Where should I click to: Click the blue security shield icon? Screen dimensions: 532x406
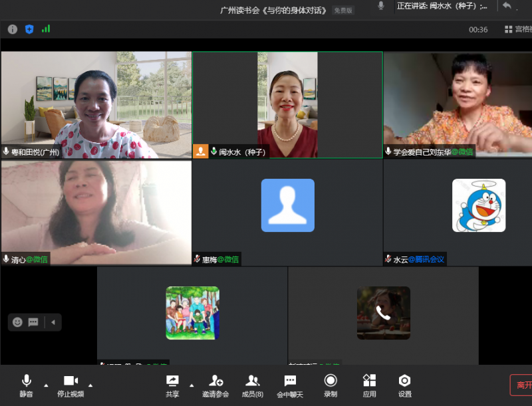[x=29, y=29]
